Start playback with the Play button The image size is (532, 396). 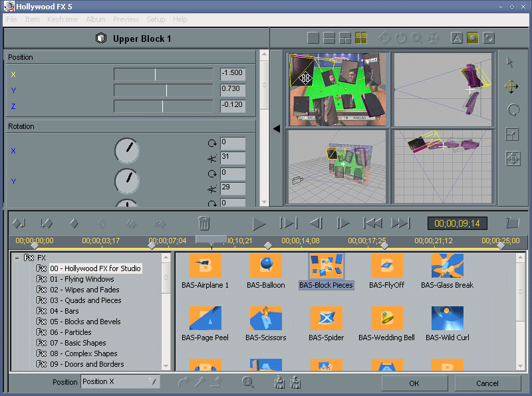coord(259,224)
